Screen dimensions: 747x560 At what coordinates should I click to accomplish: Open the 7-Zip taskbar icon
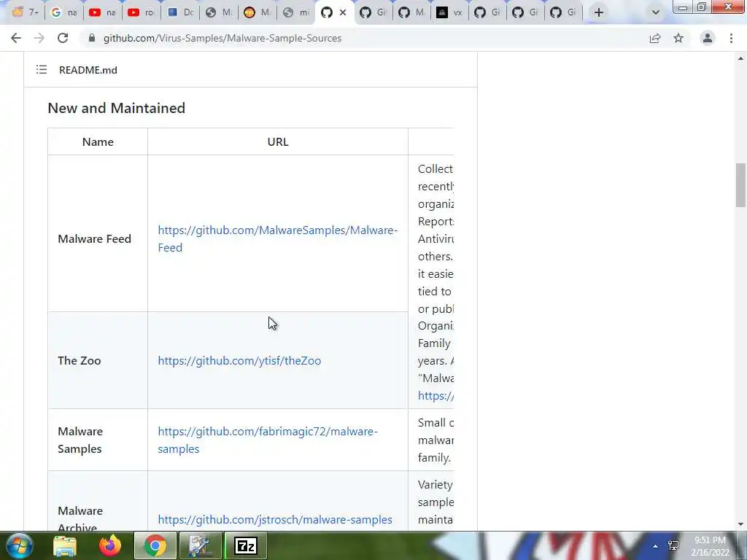point(246,545)
